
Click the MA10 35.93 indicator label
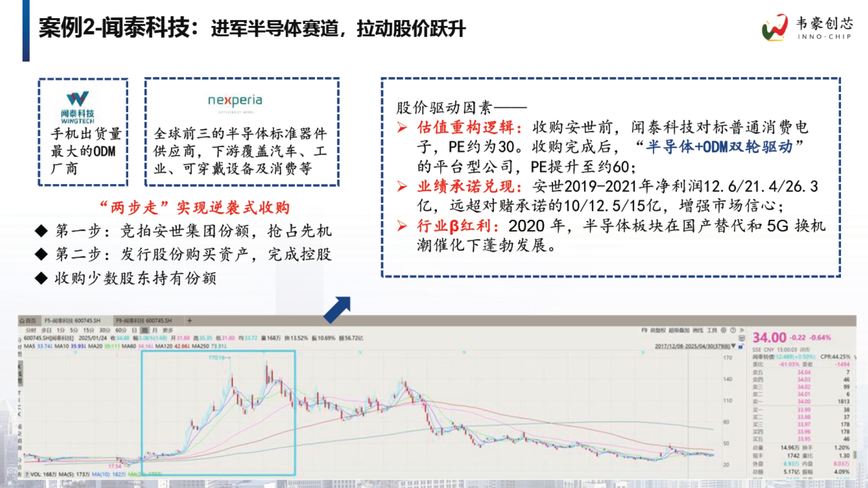click(x=70, y=346)
